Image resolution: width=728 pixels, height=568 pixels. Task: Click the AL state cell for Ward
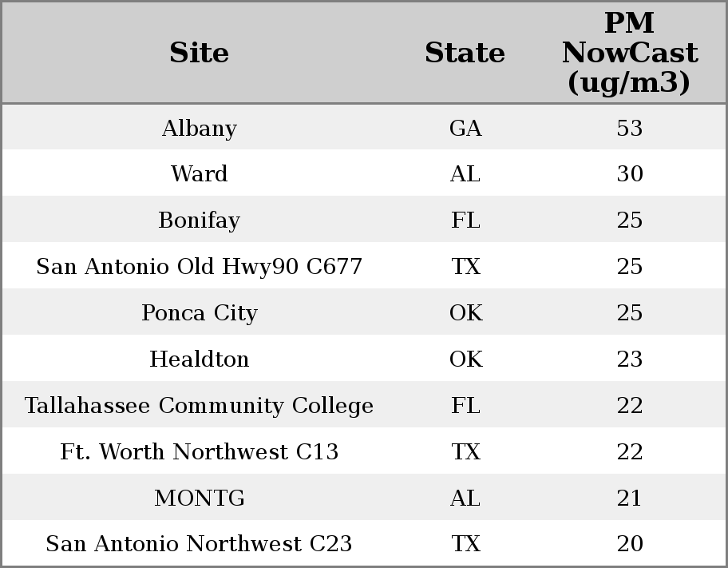[x=465, y=174]
